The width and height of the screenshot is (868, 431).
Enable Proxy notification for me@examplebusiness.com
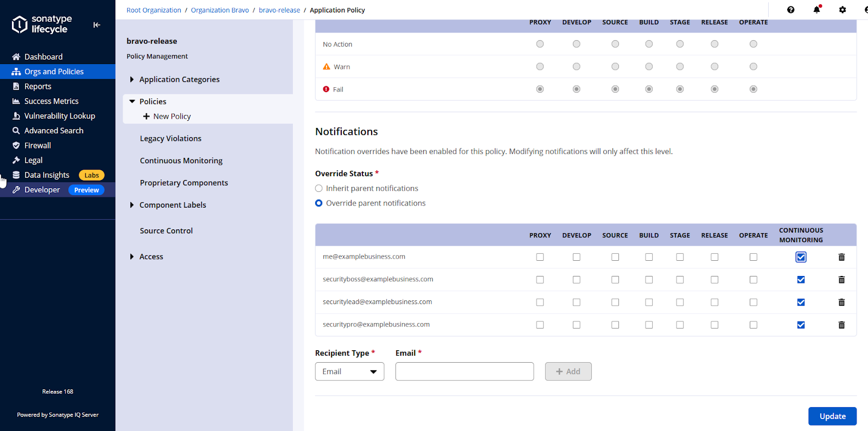tap(540, 257)
